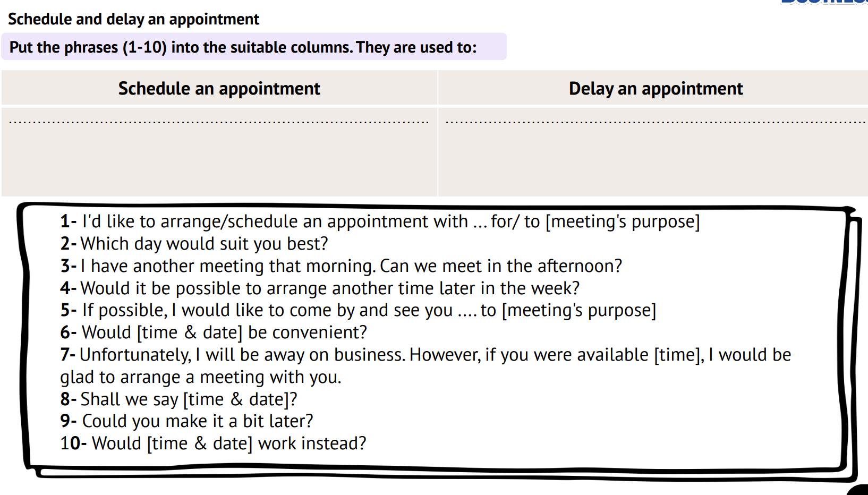Click phrase 3 about another meeting that morning
Screen dimensions: 868x495
click(341, 266)
